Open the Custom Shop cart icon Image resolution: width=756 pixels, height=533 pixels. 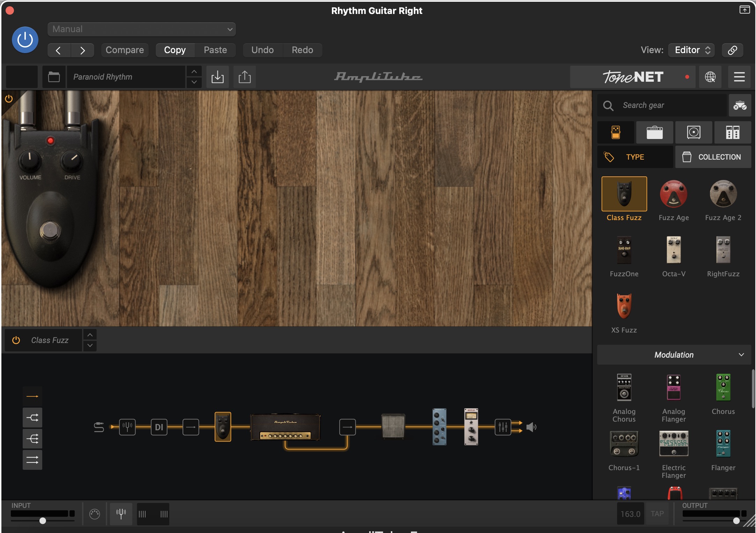740,105
